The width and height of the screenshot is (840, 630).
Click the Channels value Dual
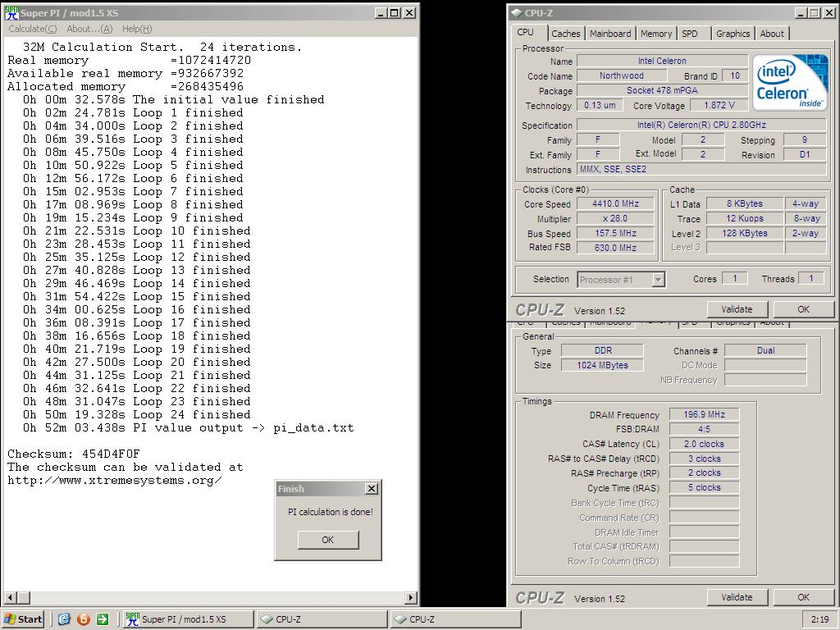765,350
